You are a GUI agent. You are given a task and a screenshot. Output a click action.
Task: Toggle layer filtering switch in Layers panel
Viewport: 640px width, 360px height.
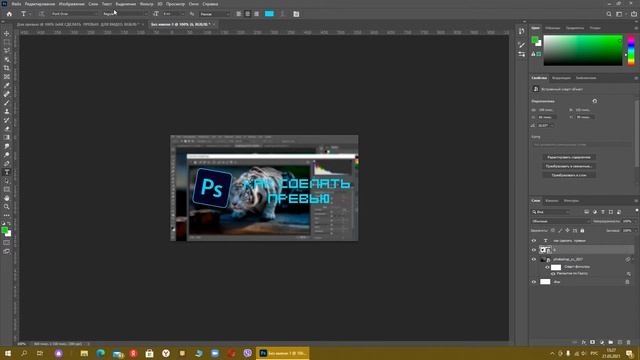pos(636,211)
